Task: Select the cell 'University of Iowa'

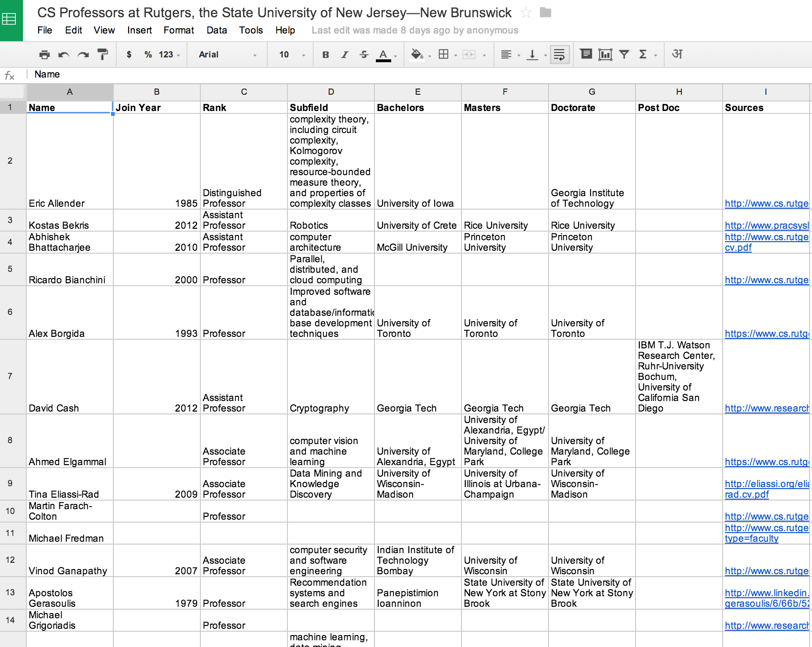Action: 418,161
